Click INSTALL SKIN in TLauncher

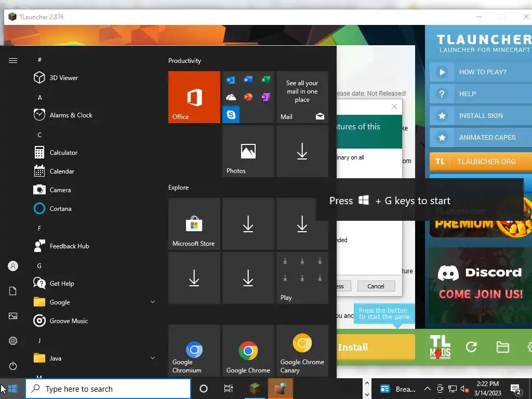pos(481,116)
